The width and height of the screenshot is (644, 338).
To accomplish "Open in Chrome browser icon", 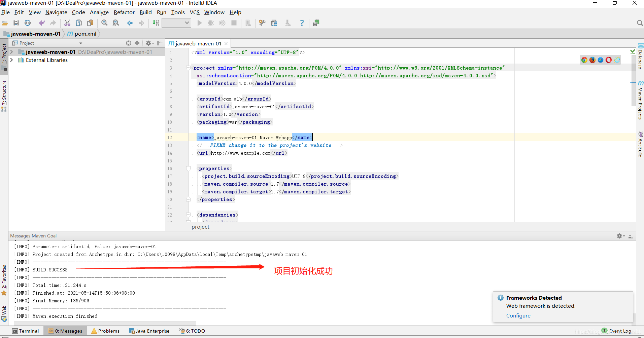I will click(x=584, y=60).
